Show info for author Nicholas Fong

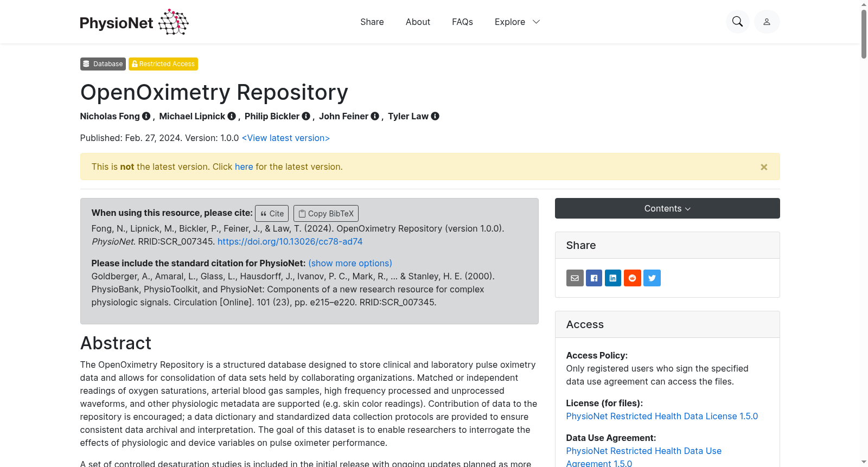point(146,116)
